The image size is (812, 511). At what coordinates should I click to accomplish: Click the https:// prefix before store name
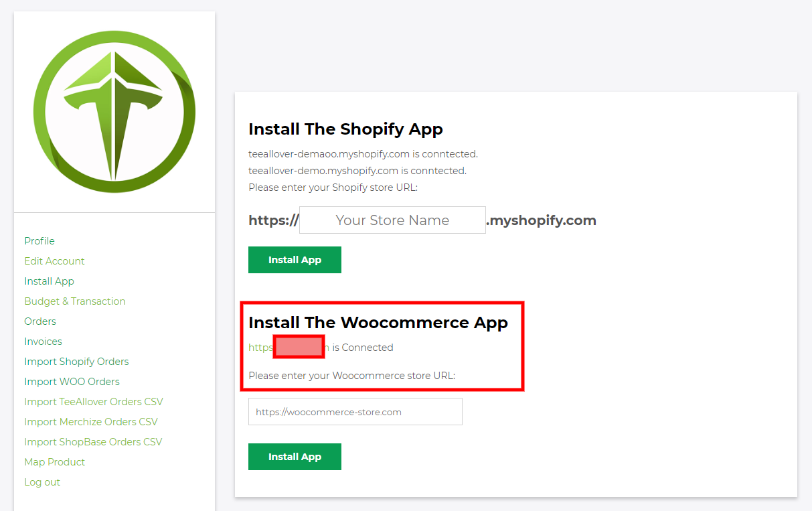(274, 220)
